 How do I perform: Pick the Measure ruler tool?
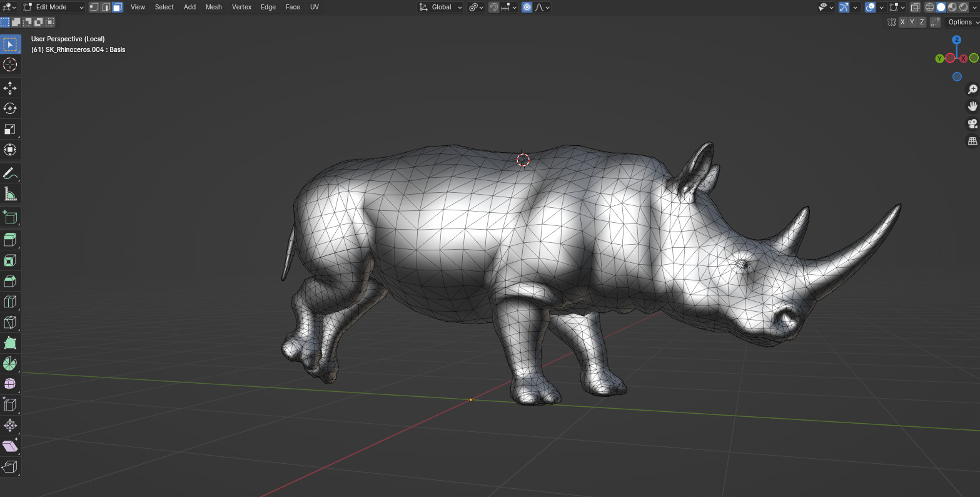pyautogui.click(x=10, y=194)
